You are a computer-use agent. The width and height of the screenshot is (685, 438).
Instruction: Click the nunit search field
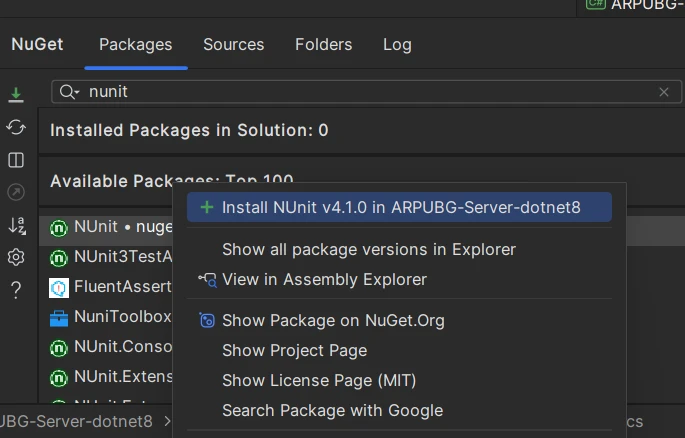coord(360,92)
